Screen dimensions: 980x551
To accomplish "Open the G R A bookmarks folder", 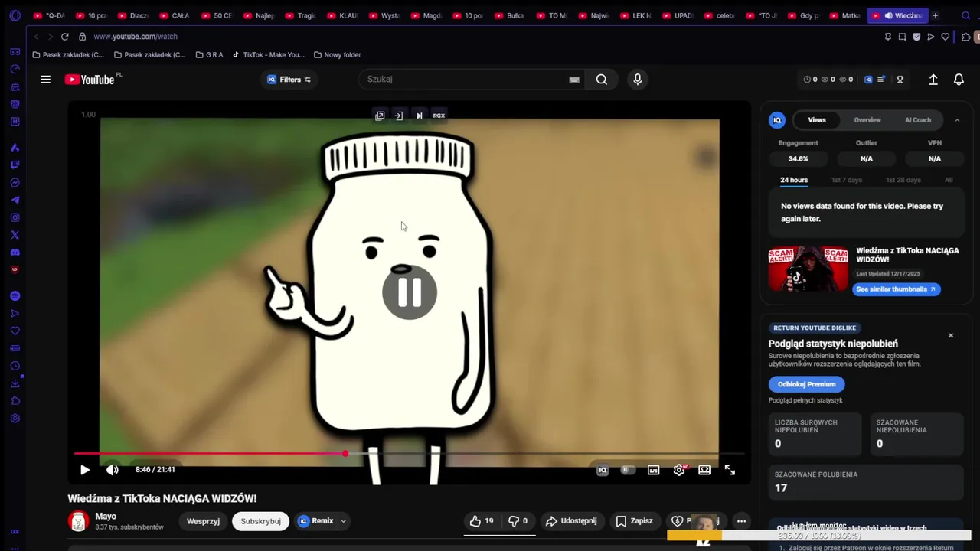I will pos(209,55).
